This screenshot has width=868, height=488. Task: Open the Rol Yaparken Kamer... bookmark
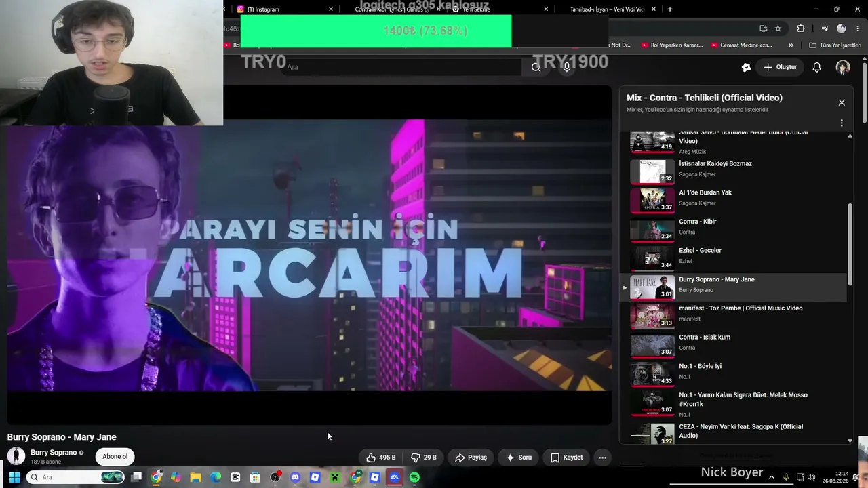click(x=671, y=45)
